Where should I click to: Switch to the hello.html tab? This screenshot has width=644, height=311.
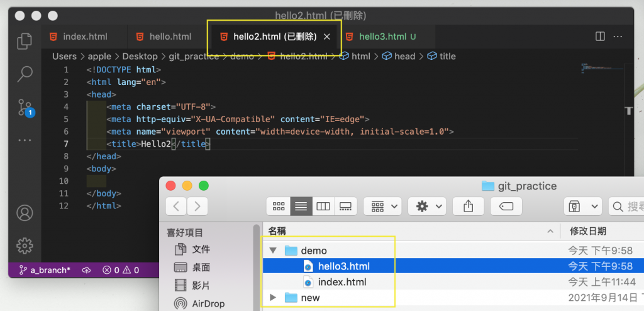[170, 37]
